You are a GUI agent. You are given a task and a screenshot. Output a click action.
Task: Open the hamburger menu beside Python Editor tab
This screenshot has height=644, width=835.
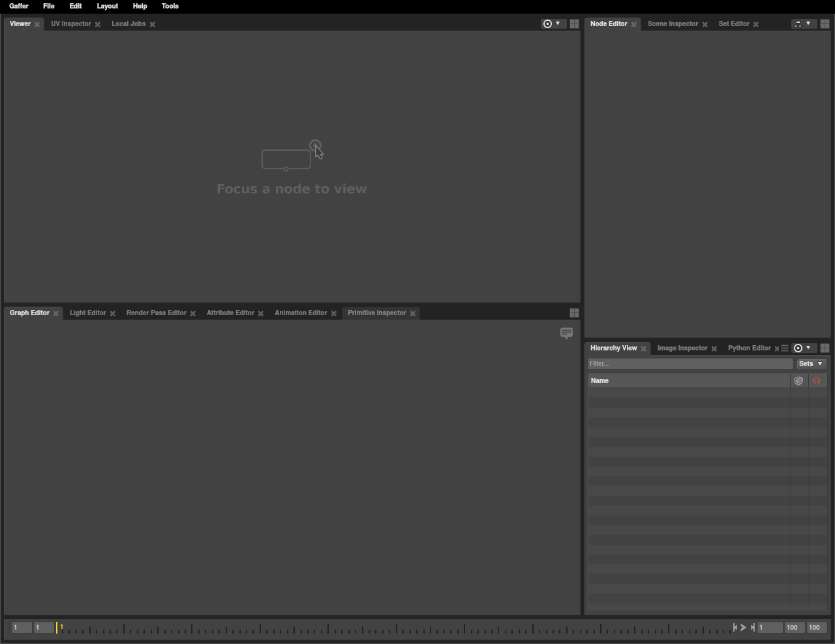785,348
